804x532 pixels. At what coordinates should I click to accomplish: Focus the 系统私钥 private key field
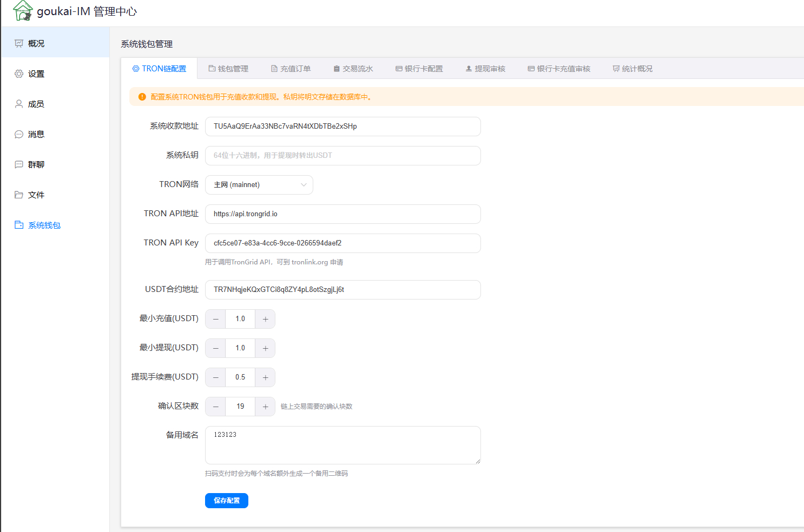point(343,156)
